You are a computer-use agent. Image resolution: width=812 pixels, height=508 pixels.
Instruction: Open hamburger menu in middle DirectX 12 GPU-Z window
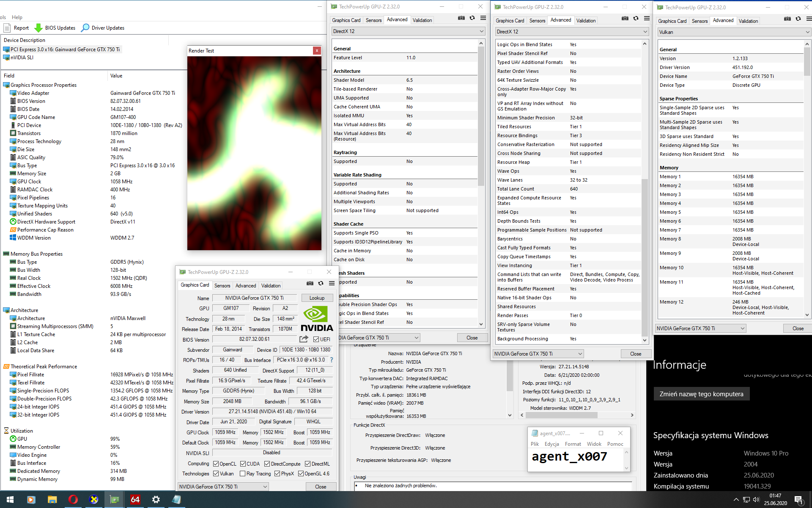point(647,18)
